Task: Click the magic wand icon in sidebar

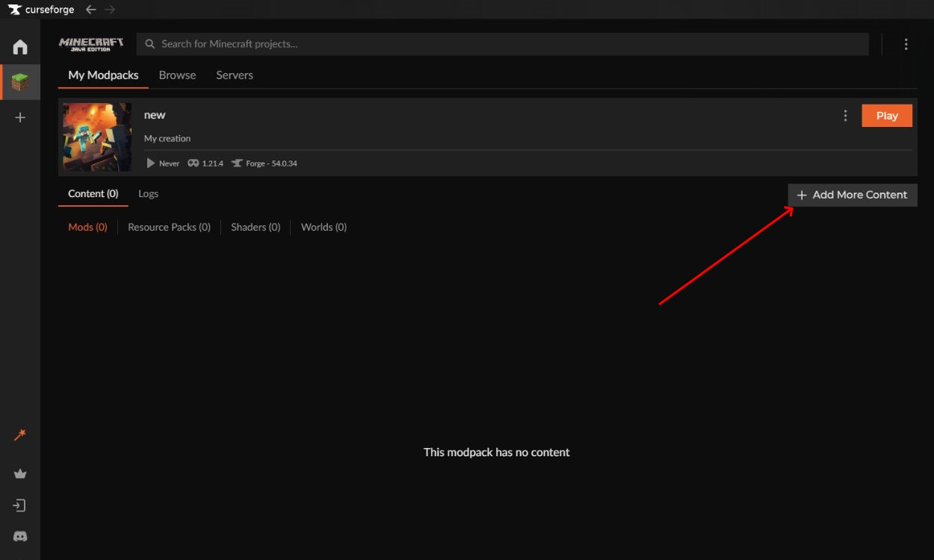Action: [20, 435]
